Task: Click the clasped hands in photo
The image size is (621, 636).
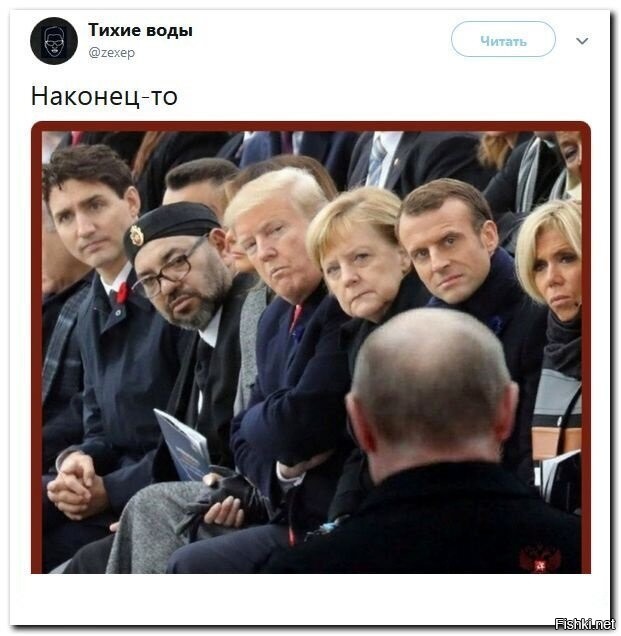Action: click(x=74, y=484)
